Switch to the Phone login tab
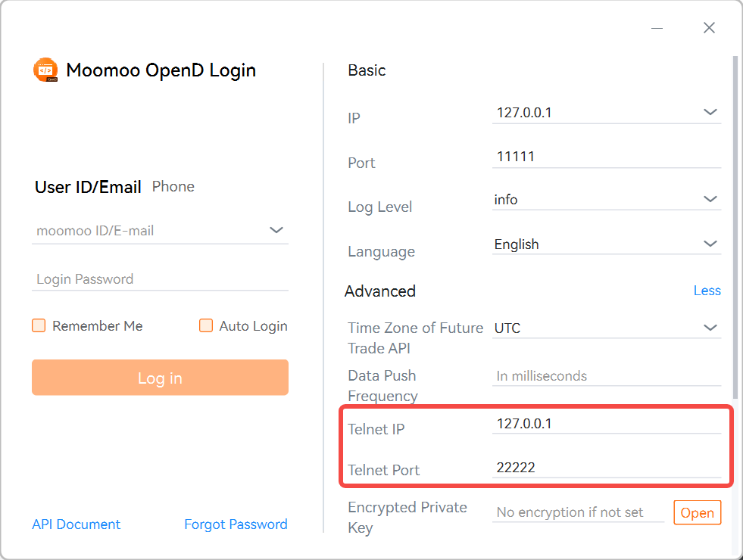743x560 pixels. click(173, 186)
